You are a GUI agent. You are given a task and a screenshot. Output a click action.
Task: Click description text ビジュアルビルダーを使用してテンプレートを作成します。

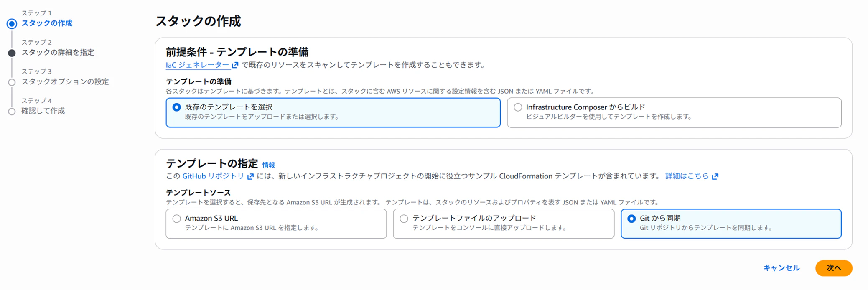click(609, 117)
